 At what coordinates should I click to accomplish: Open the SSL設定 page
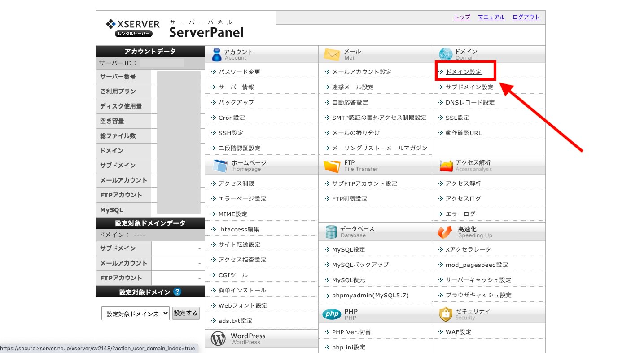click(x=457, y=118)
